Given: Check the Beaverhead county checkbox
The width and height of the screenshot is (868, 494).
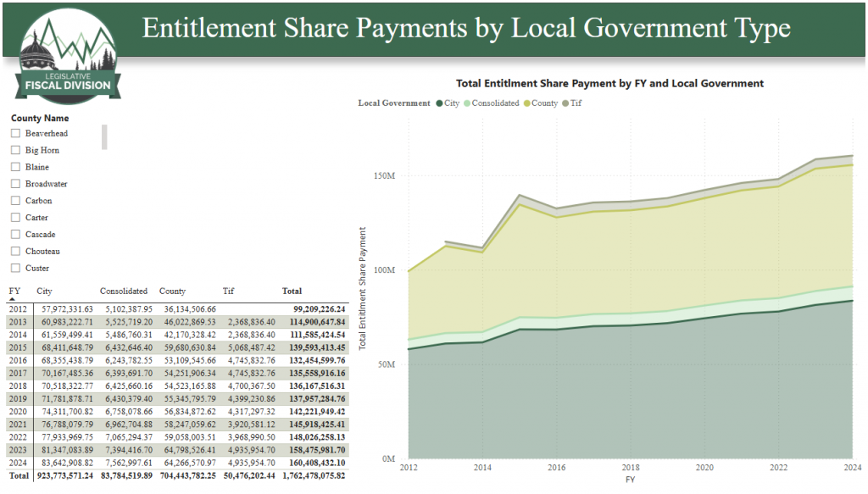Looking at the screenshot, I should point(14,134).
